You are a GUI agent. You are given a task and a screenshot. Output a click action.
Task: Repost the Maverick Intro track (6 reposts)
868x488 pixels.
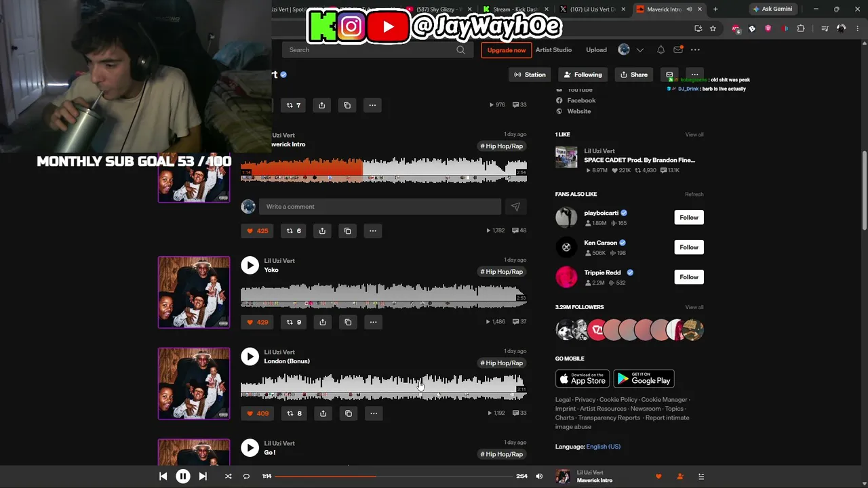(294, 230)
